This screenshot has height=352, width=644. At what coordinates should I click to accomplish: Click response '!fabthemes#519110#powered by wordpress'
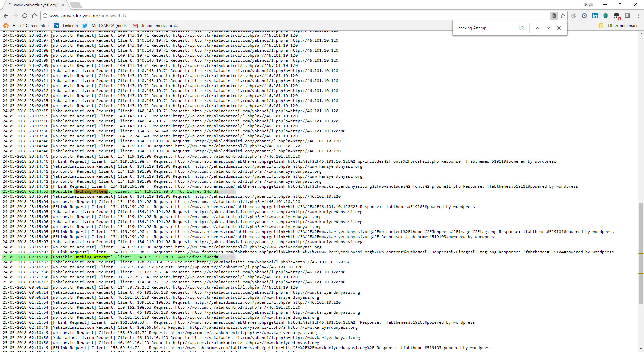tap(511, 161)
